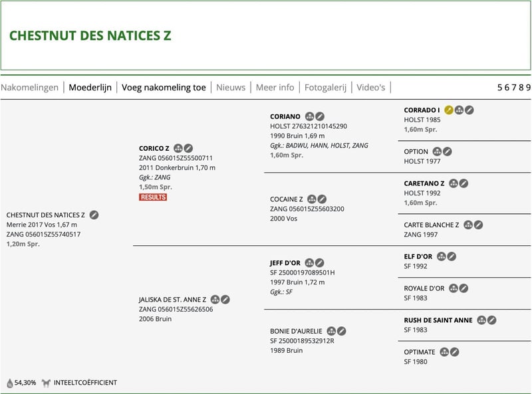Viewport: 532px width, 394px height.
Task: Edit CHESTNUT DES NATICES Z via pencil icon
Action: [94, 215]
